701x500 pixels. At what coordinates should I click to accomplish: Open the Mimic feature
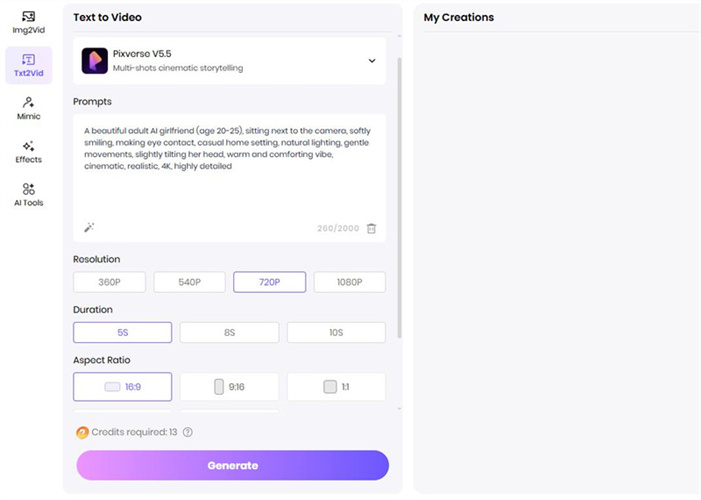28,108
